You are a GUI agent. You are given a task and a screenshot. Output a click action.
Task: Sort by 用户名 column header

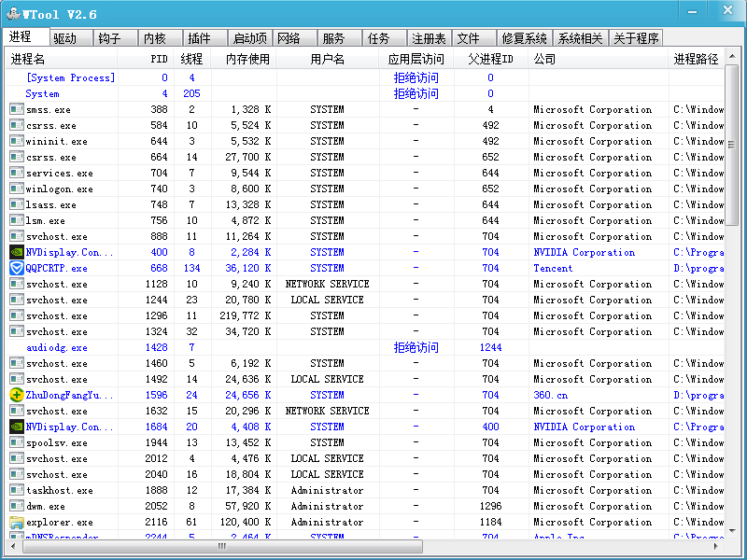coord(328,60)
